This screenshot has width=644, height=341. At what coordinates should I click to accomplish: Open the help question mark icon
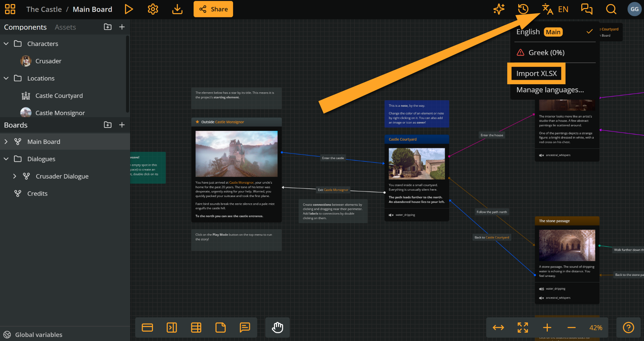point(628,328)
